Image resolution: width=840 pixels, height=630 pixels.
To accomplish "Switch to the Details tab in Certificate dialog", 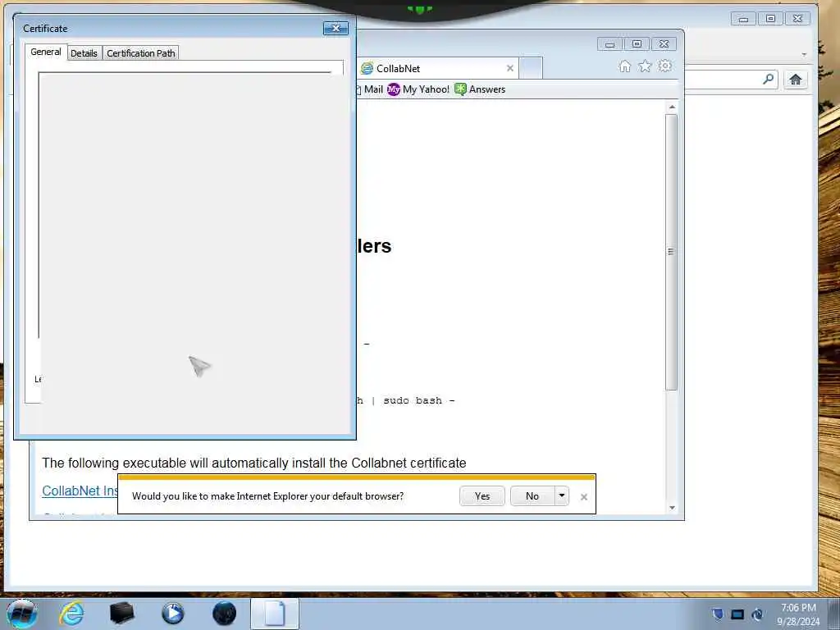I will click(x=84, y=53).
